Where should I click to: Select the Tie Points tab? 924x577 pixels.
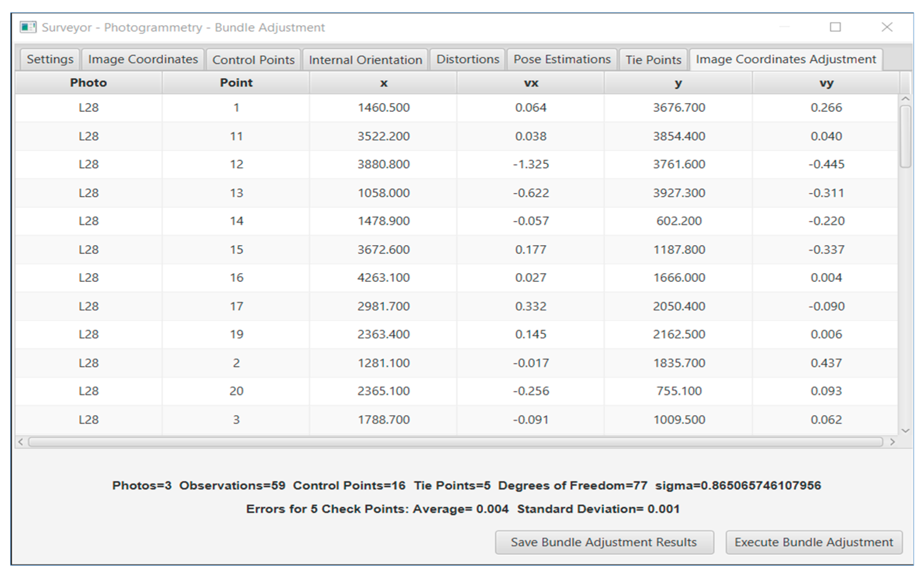tap(653, 60)
